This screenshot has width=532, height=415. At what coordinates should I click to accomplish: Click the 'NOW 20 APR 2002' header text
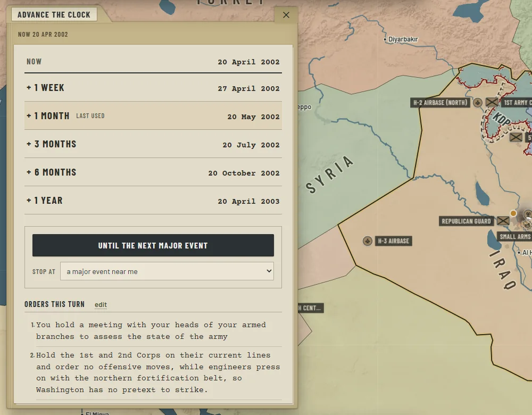pos(43,34)
